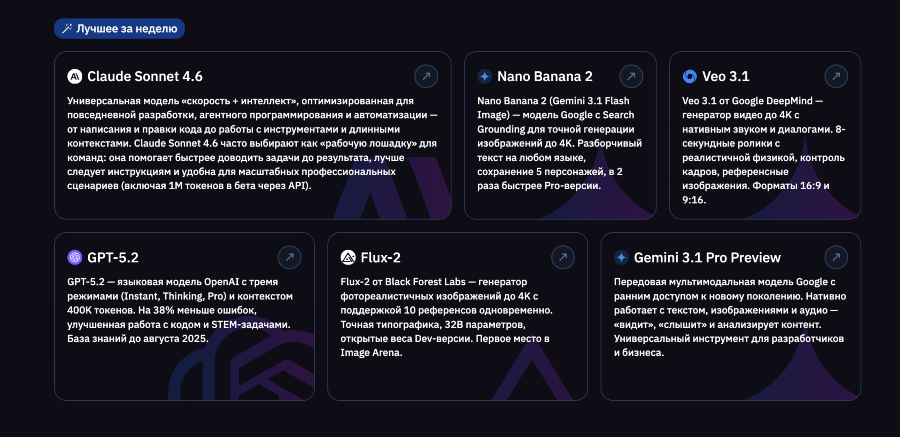The height and width of the screenshot is (437, 900).
Task: Select the Veo 3.1 title
Action: point(726,76)
